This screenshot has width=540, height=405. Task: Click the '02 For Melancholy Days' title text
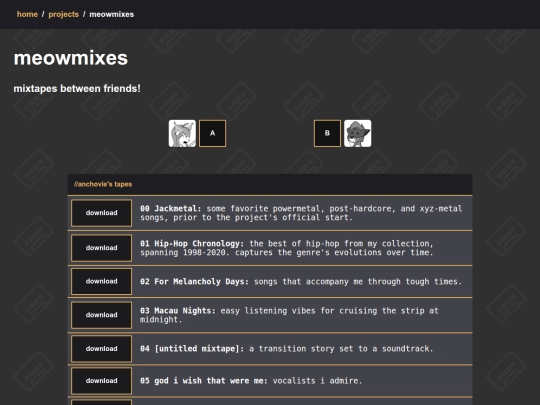click(194, 281)
